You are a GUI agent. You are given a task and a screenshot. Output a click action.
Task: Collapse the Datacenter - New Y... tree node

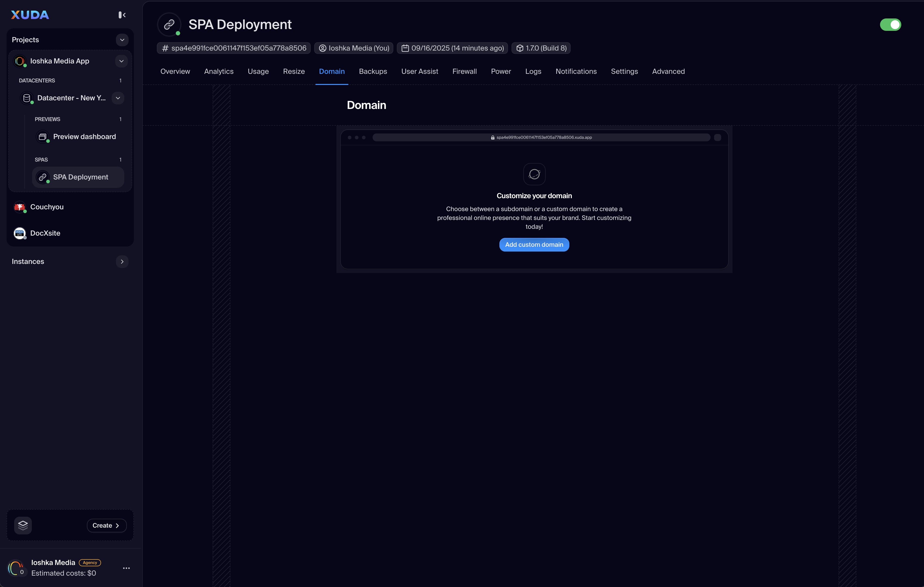(118, 98)
